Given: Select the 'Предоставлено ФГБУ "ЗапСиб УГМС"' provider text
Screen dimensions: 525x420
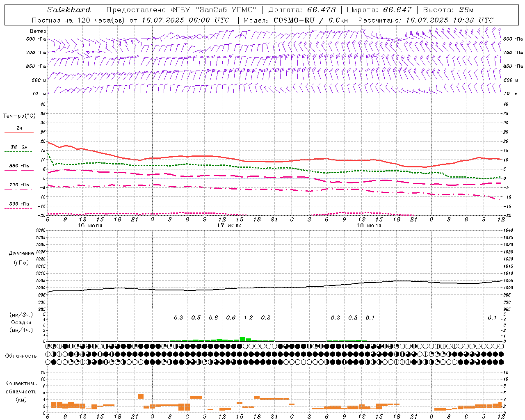Looking at the screenshot, I should click(181, 9).
